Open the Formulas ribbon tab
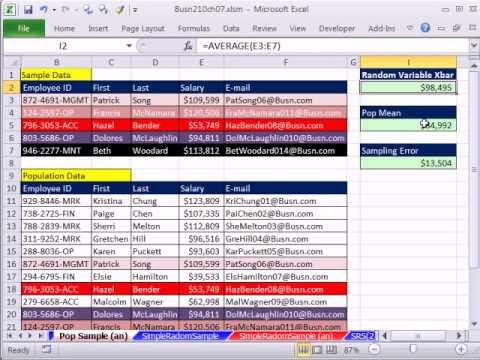Image resolution: width=480 pixels, height=360 pixels. pos(194,29)
